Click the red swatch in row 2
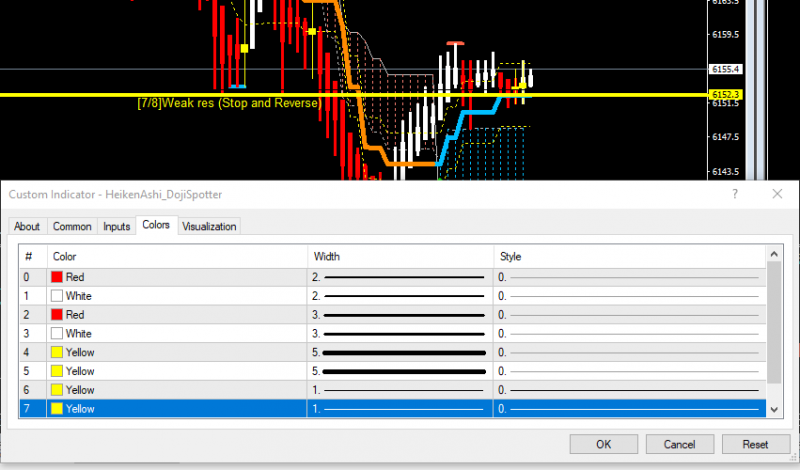This screenshot has height=470, width=800. click(x=57, y=315)
